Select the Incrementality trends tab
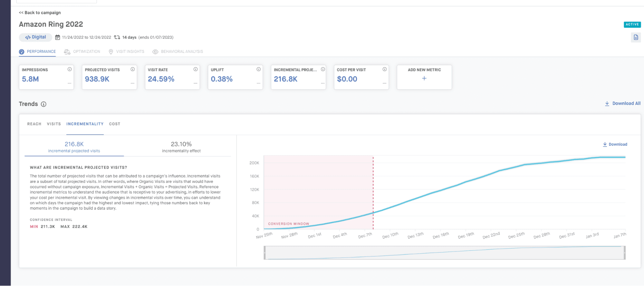This screenshot has height=286, width=644. click(85, 124)
